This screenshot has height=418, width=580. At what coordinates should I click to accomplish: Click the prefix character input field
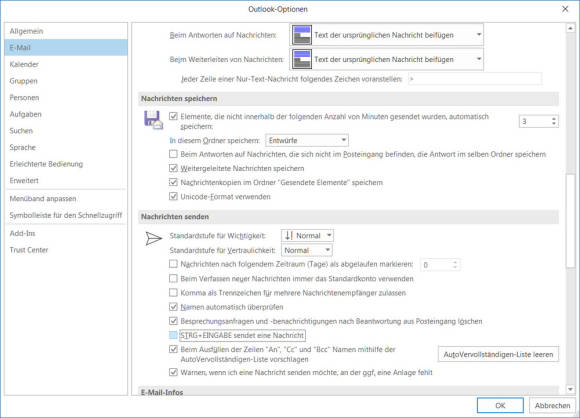pyautogui.click(x=475, y=79)
